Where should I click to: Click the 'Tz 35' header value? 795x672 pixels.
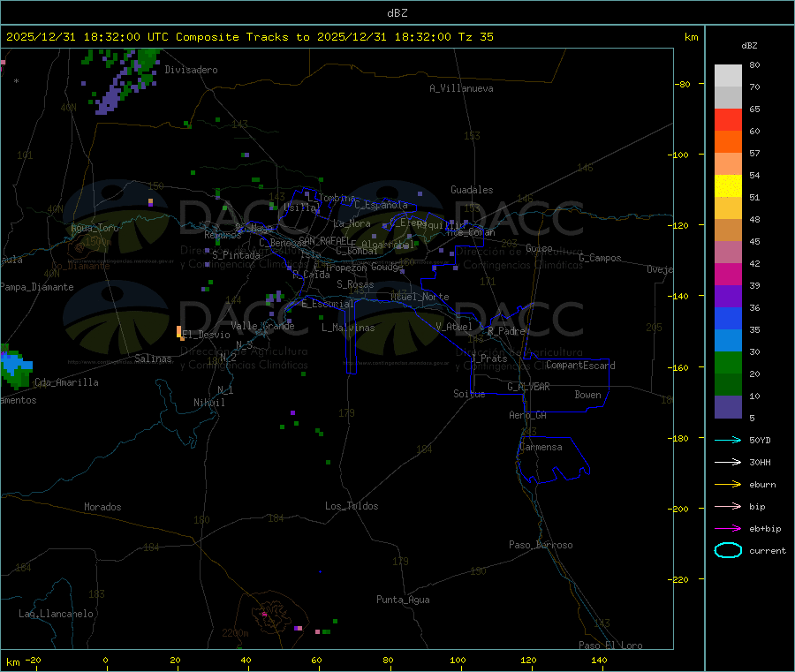(x=475, y=37)
